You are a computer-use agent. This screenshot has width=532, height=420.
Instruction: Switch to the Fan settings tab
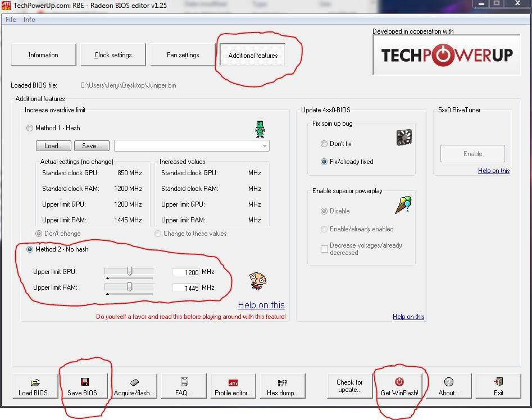[183, 55]
